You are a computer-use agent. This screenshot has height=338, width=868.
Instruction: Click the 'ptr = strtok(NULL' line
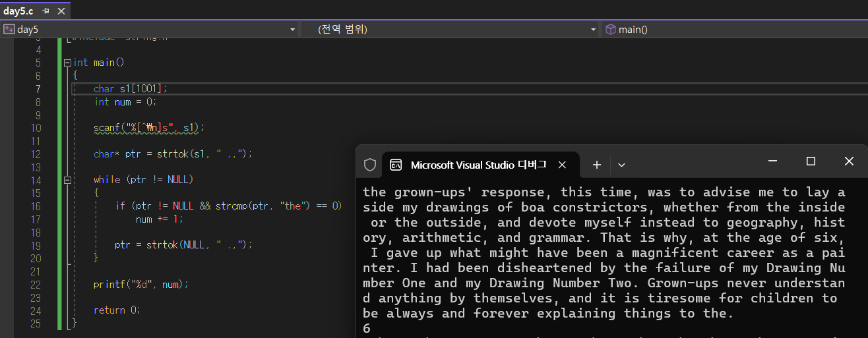[x=183, y=244]
